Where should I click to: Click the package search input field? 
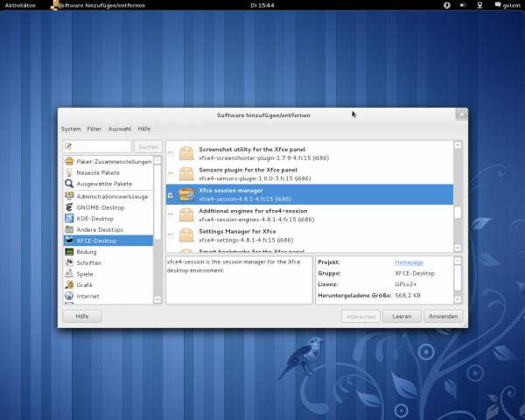[97, 146]
